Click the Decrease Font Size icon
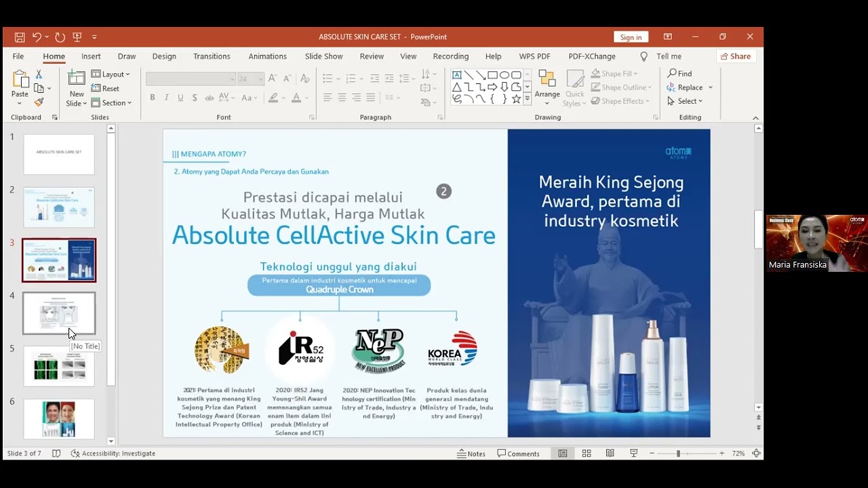 [287, 79]
